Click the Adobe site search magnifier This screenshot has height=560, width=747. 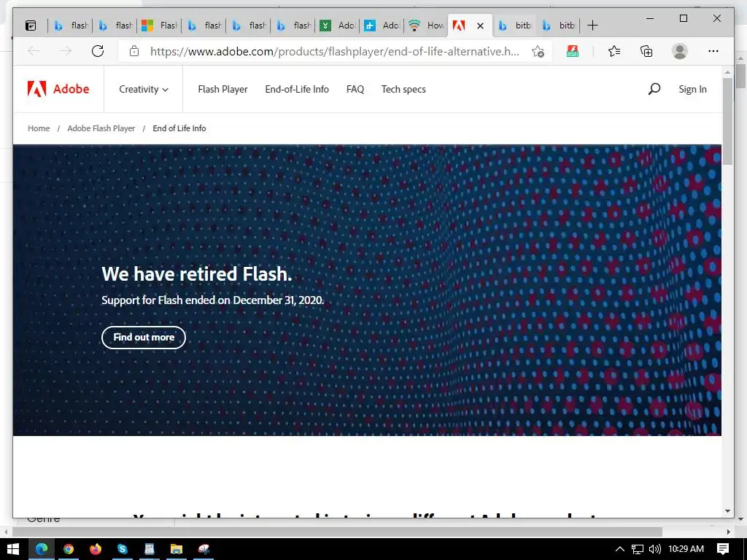pos(654,89)
